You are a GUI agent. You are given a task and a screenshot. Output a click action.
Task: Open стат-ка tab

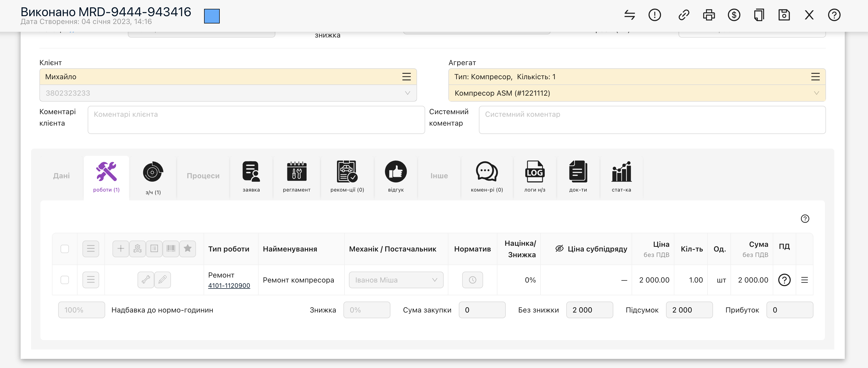coord(621,177)
